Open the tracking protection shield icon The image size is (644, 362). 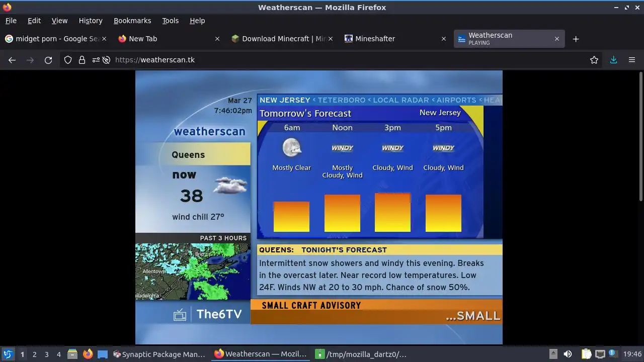(68, 60)
